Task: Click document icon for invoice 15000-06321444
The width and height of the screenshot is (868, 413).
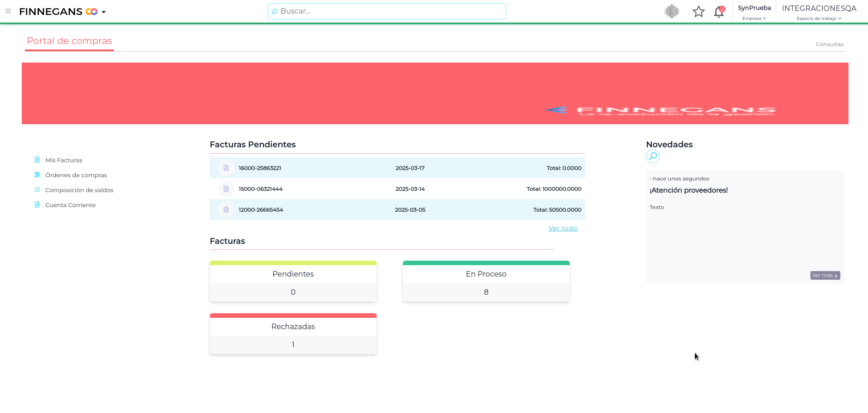Action: pyautogui.click(x=226, y=189)
